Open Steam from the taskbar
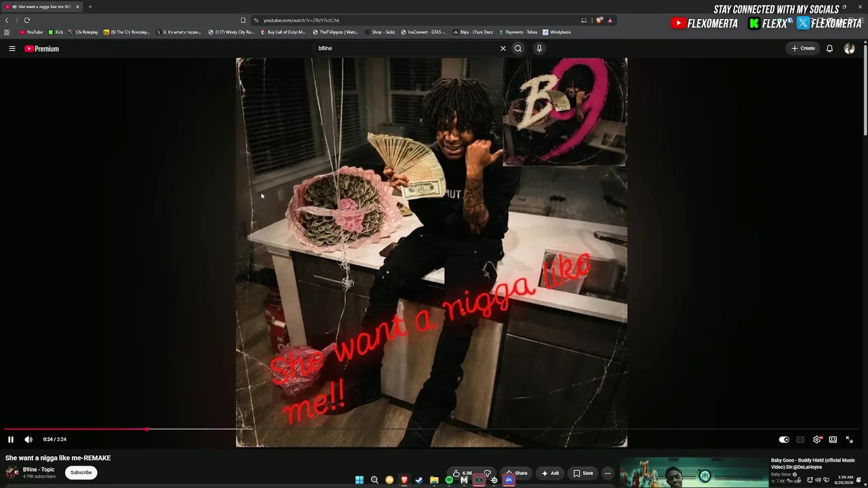The image size is (868, 488). [419, 480]
